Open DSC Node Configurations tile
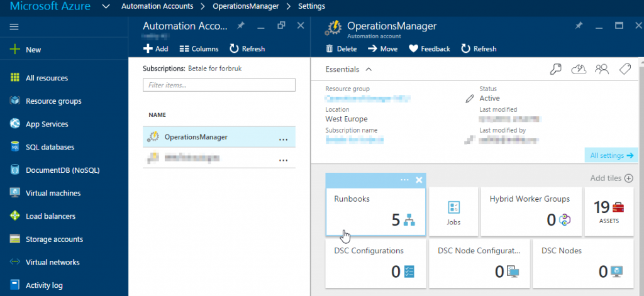Image resolution: width=644 pixels, height=296 pixels. coord(479,263)
